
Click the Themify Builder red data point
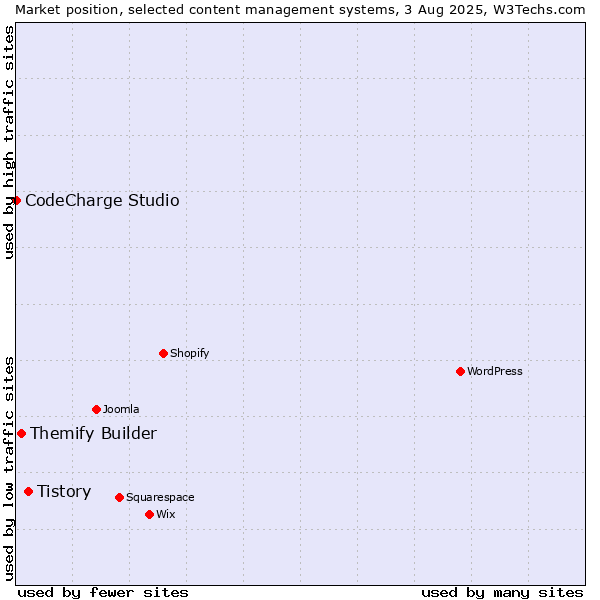coord(21,434)
